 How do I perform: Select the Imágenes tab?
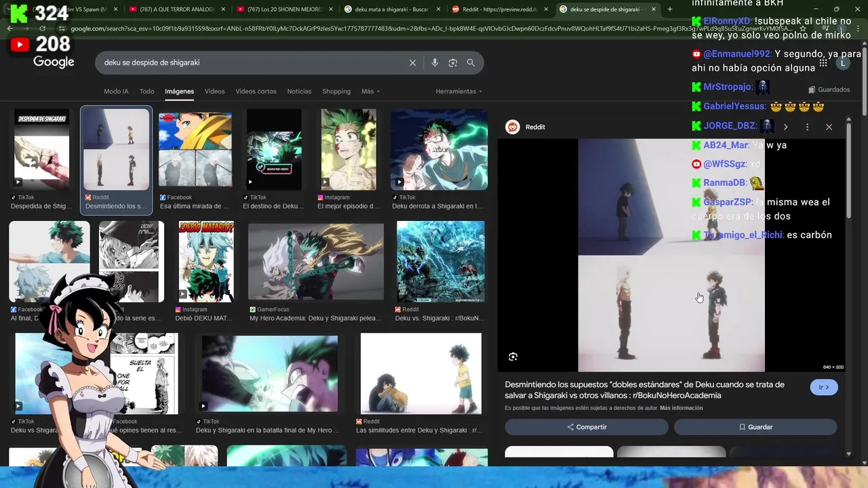pos(179,91)
